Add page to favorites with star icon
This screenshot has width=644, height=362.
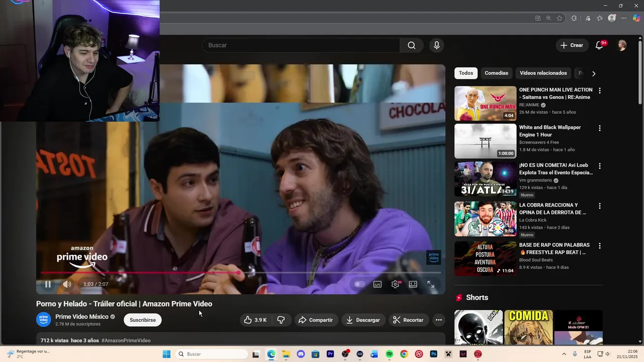coord(559,18)
